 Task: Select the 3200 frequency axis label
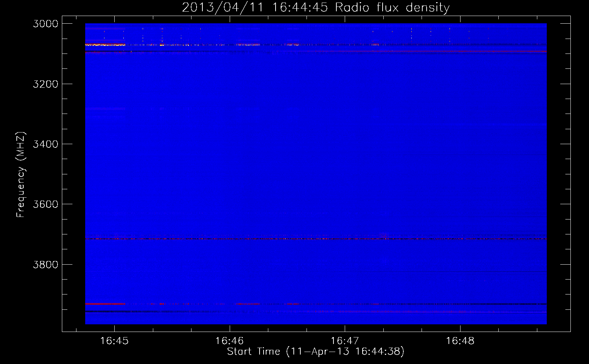click(x=46, y=84)
